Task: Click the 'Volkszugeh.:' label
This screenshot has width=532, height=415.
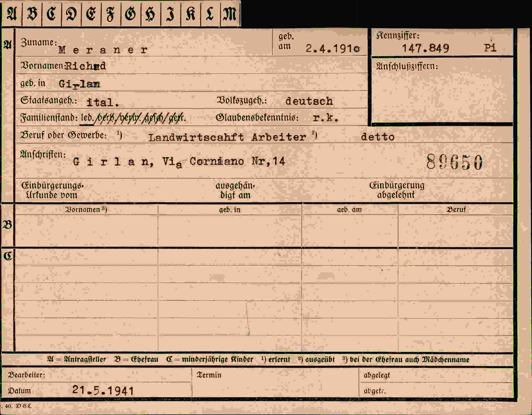Action: click(x=242, y=100)
